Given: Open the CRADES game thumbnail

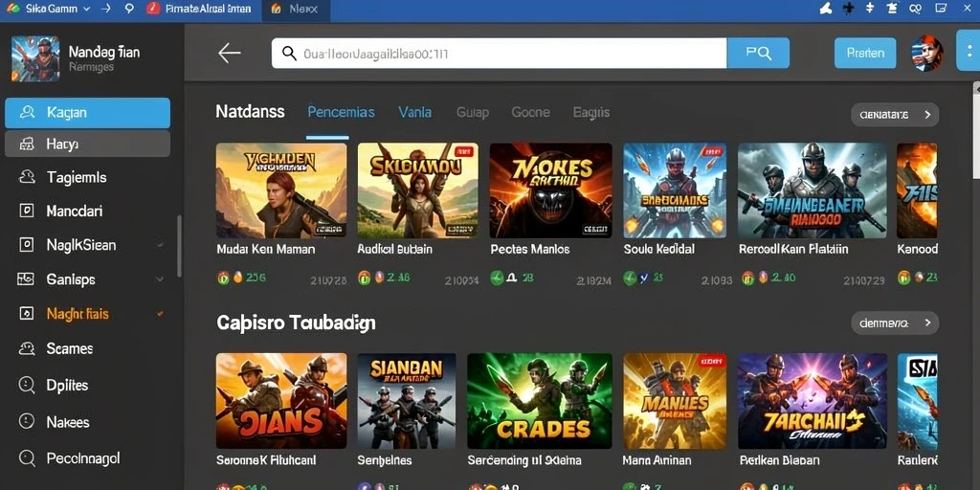Looking at the screenshot, I should (x=540, y=401).
